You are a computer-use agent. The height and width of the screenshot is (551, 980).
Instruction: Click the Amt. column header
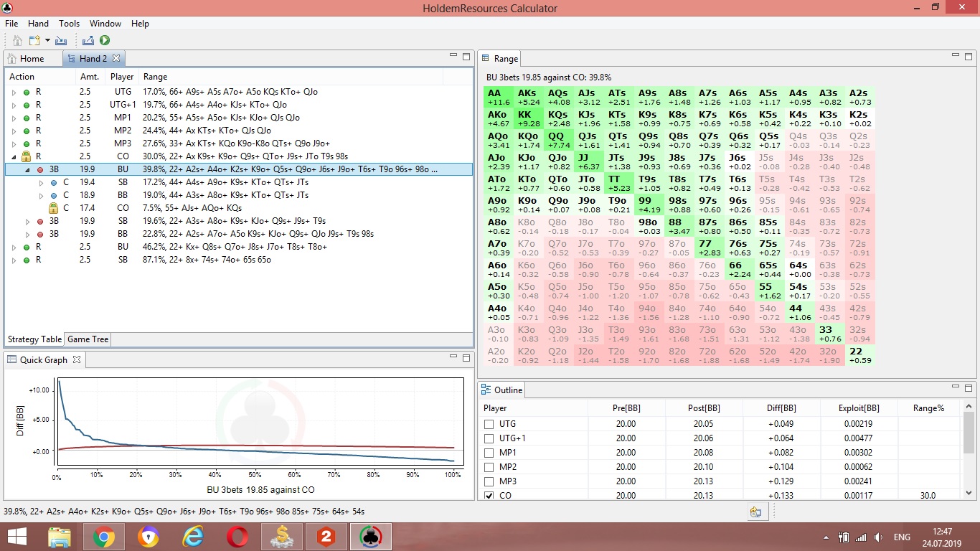[90, 77]
